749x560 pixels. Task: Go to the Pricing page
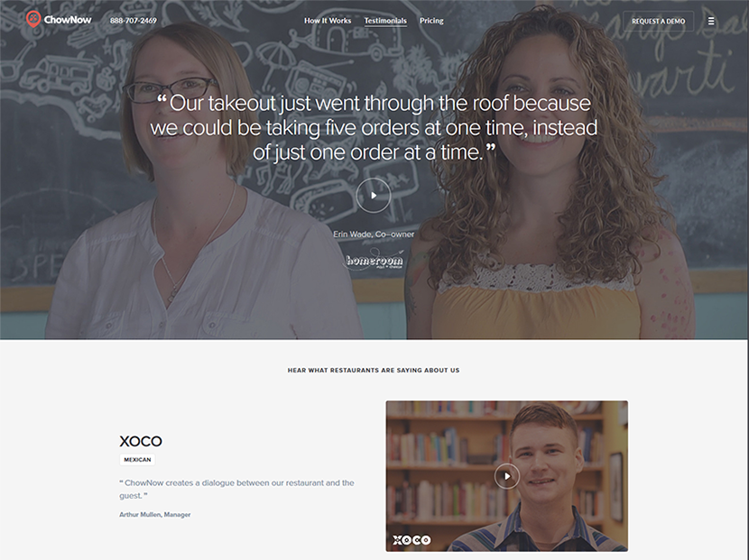pyautogui.click(x=431, y=21)
